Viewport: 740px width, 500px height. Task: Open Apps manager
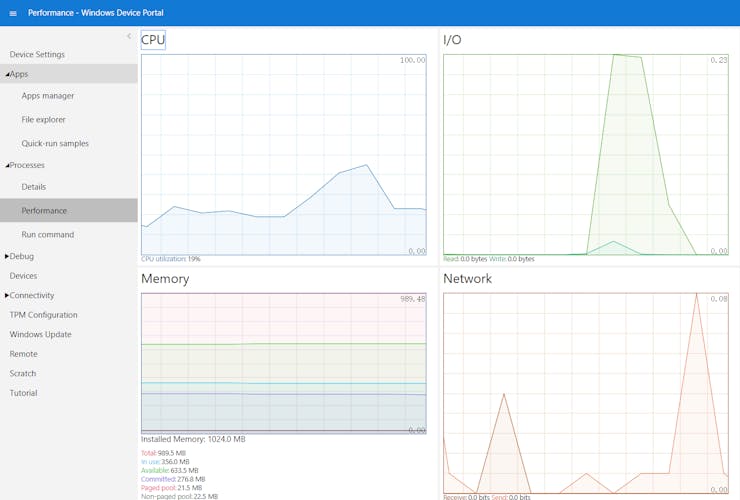pos(48,96)
